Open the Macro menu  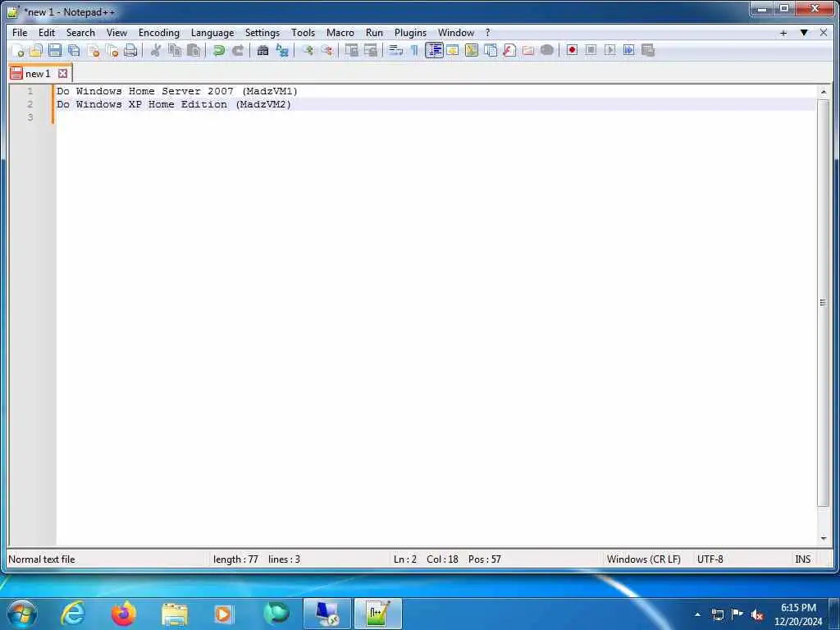point(340,33)
